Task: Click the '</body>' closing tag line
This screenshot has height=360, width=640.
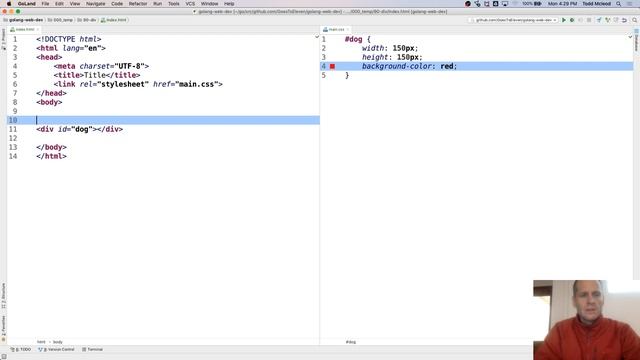Action: click(x=51, y=147)
